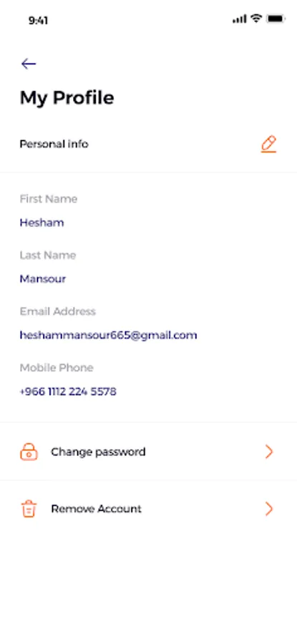Expand Remove Account with its chevron
Screen dimensions: 297x644
(x=269, y=509)
